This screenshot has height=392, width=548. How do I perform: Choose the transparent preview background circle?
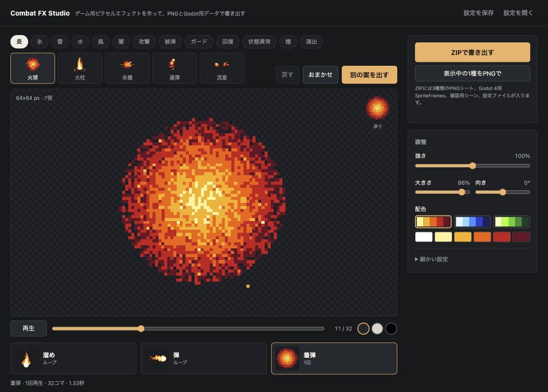[363, 328]
